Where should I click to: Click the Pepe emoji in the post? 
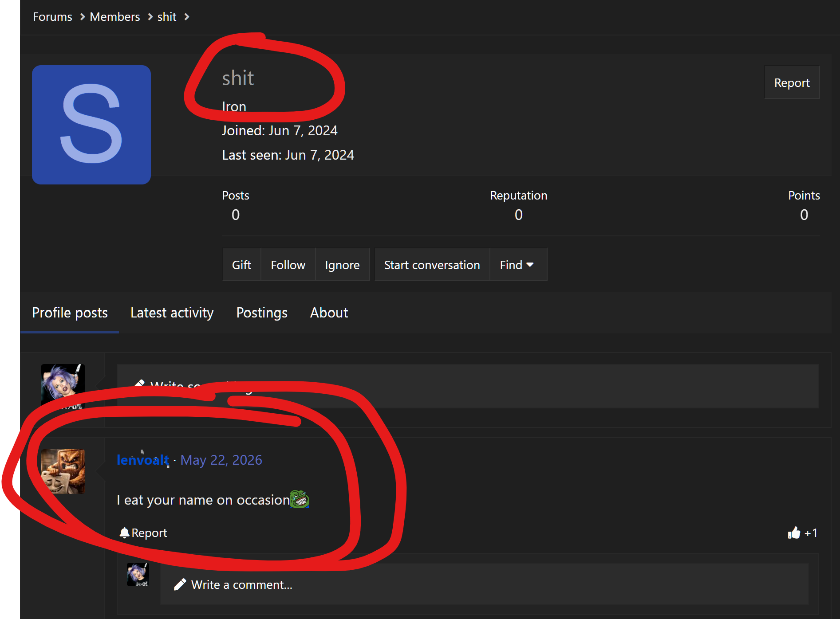(300, 499)
